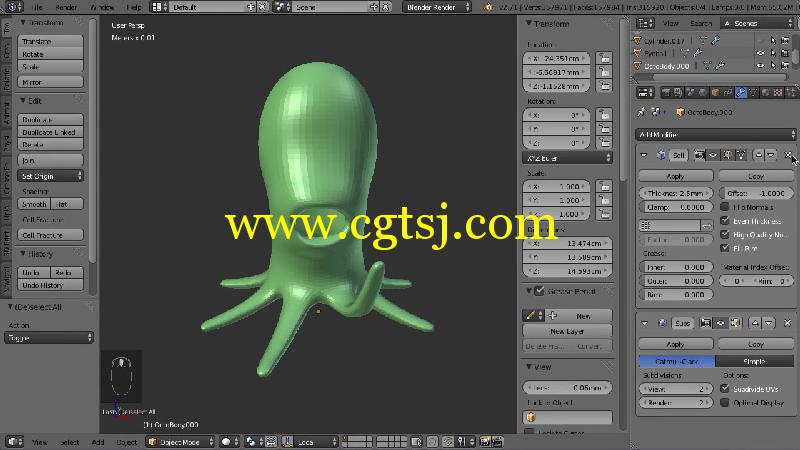This screenshot has width=800, height=450.
Task: Lock the X location axis
Action: [604, 58]
